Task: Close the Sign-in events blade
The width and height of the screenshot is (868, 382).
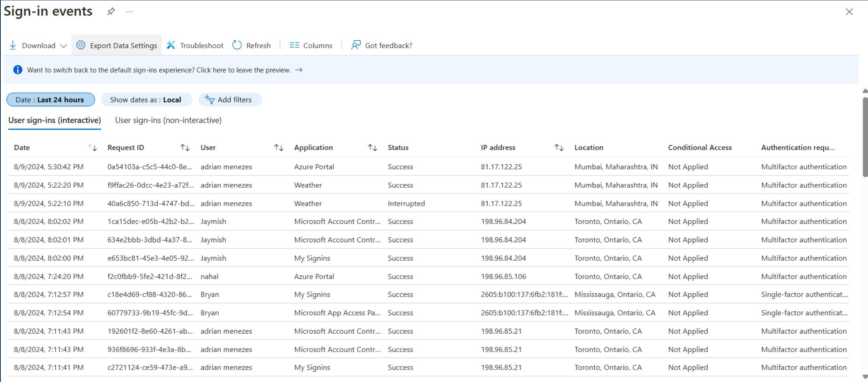Action: [x=849, y=12]
